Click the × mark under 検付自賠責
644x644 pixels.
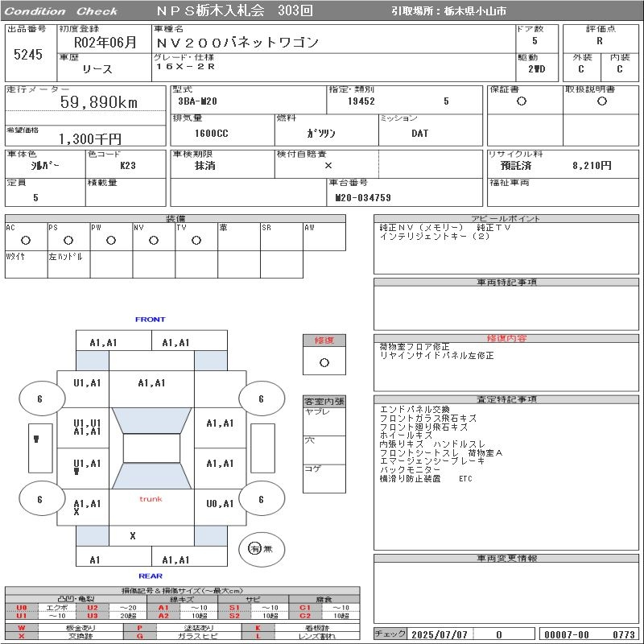pyautogui.click(x=328, y=166)
